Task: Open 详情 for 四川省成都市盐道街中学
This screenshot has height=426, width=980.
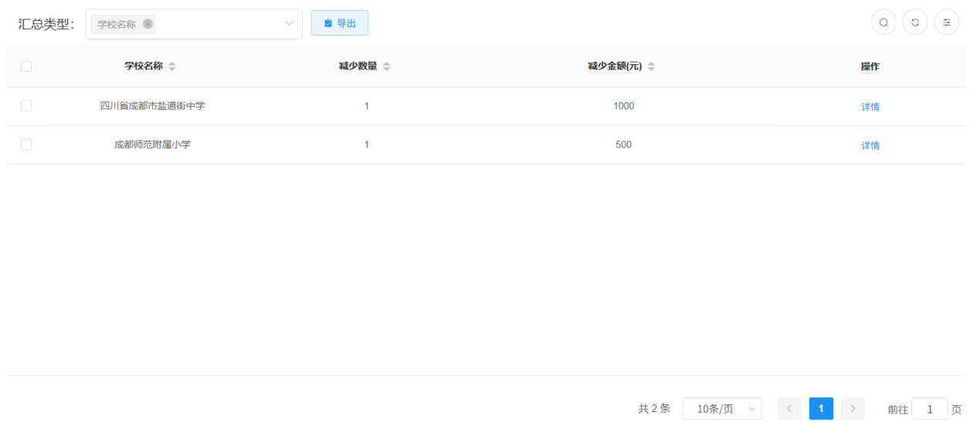Action: 870,107
